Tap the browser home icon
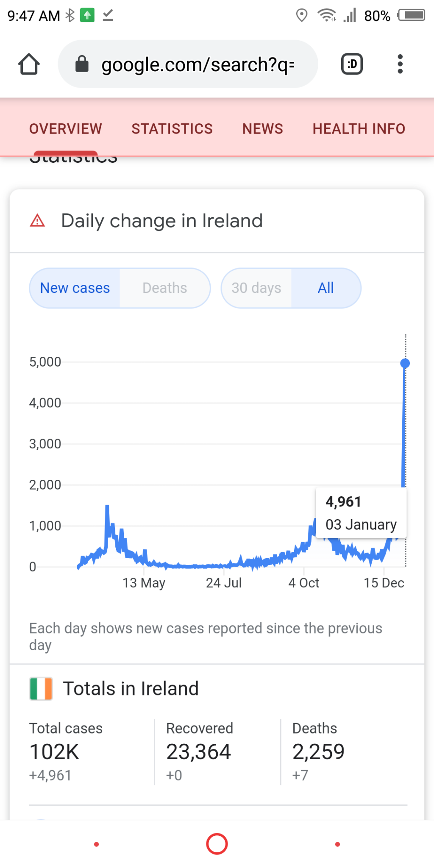Viewport: 434px width, 868px height. coord(29,64)
